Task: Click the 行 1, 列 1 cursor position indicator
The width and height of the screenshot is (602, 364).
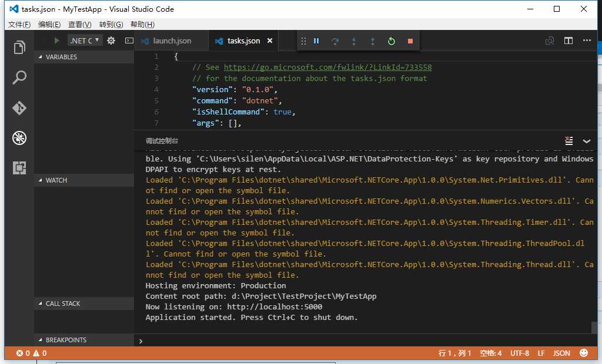Action: pos(454,353)
